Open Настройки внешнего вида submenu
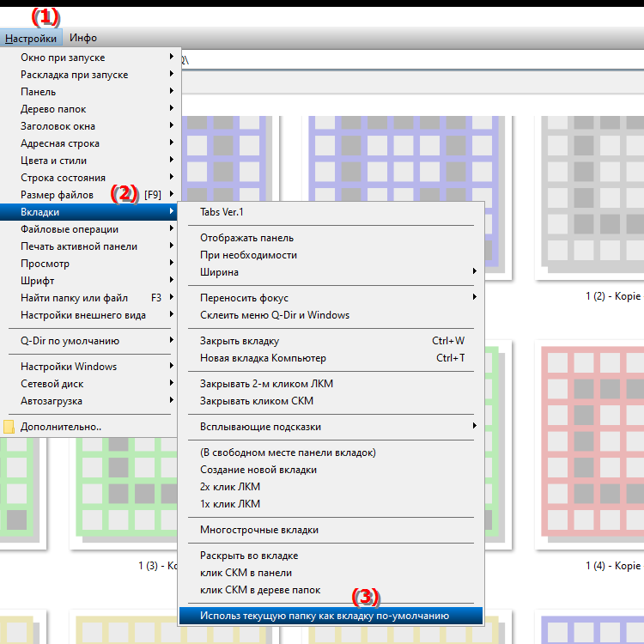644x644 pixels. 88,315
